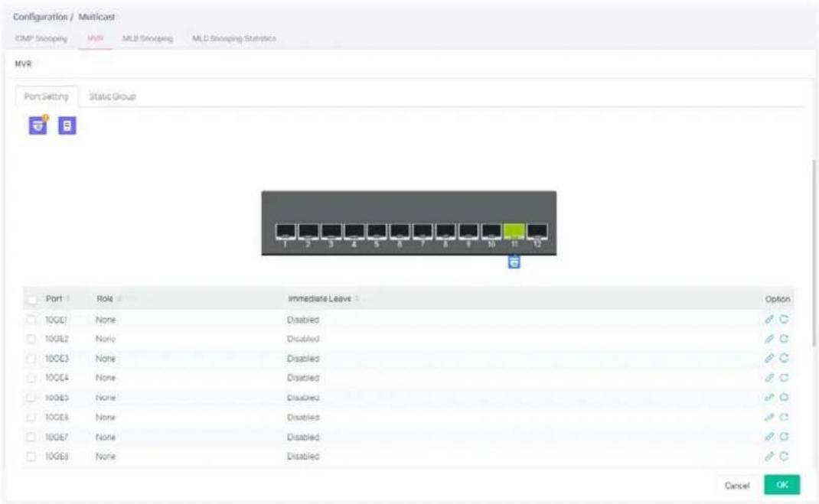Click 'None' role in 10GE7 row
Viewport: 819px width, 504px height.
tap(106, 437)
